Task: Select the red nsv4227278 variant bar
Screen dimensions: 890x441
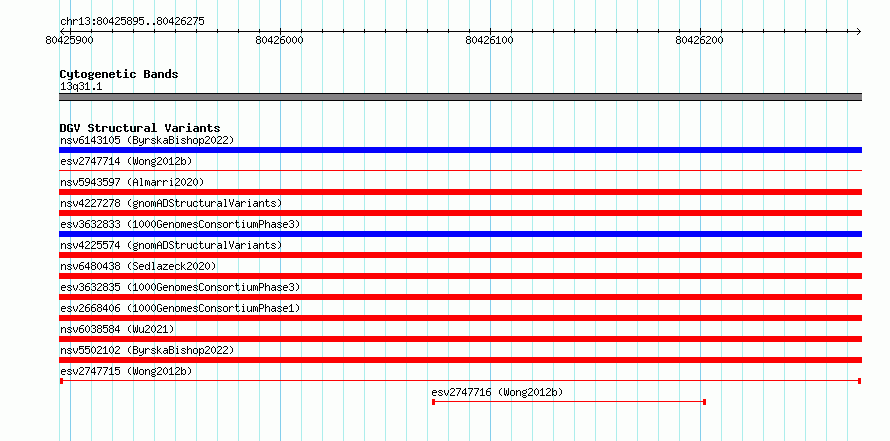Action: (460, 213)
